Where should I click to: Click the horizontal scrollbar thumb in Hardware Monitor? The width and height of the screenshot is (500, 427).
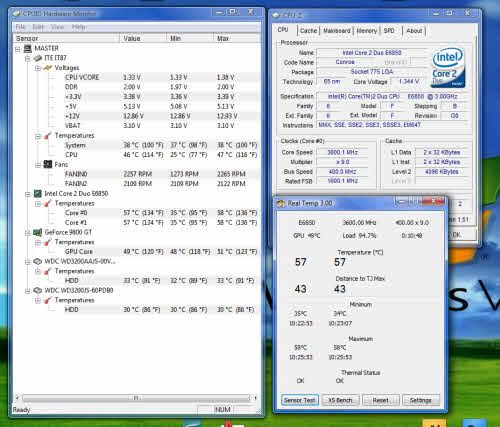click(136, 398)
